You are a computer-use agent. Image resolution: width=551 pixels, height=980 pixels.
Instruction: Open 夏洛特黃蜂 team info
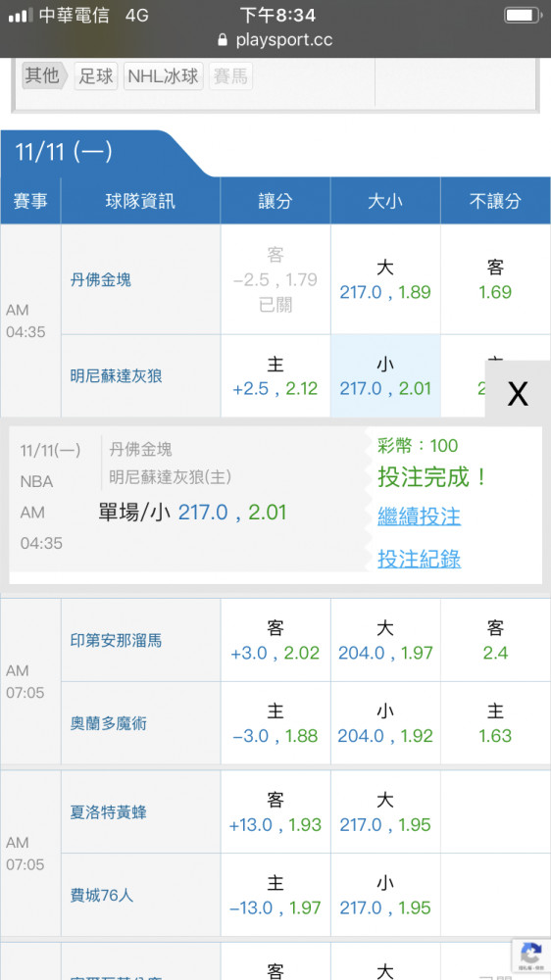point(108,811)
